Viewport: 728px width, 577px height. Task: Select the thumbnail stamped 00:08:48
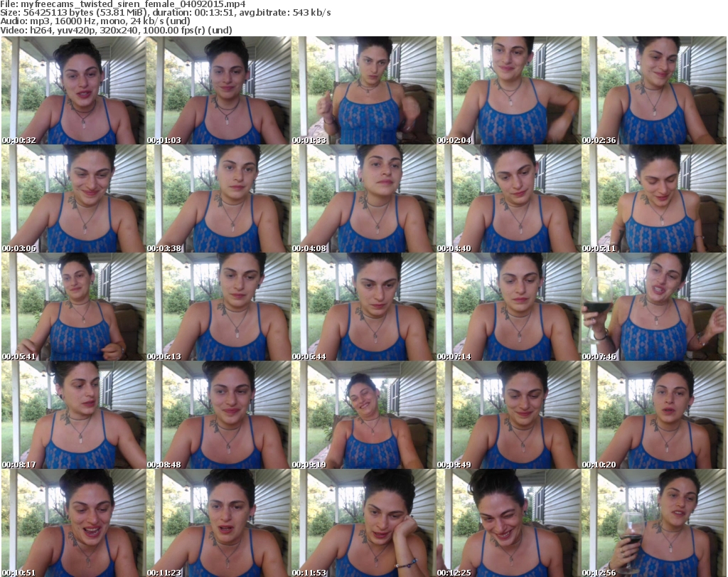coord(219,415)
